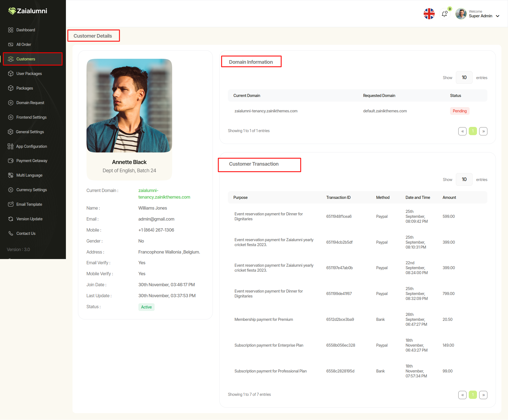The height and width of the screenshot is (420, 508).
Task: Sort by Requested Domain column header
Action: pyautogui.click(x=379, y=96)
